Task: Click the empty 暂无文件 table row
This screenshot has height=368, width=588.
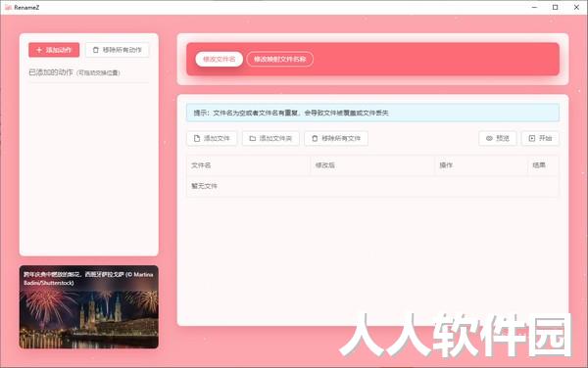Action: point(372,186)
